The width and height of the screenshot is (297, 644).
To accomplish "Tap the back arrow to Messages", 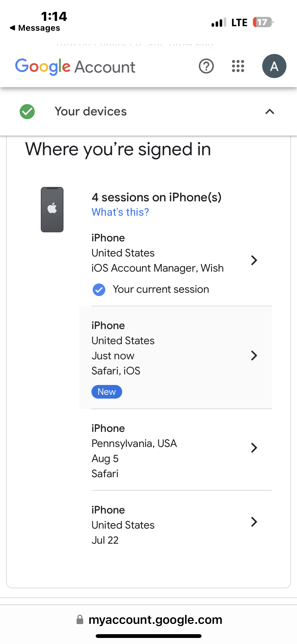I will click(13, 28).
